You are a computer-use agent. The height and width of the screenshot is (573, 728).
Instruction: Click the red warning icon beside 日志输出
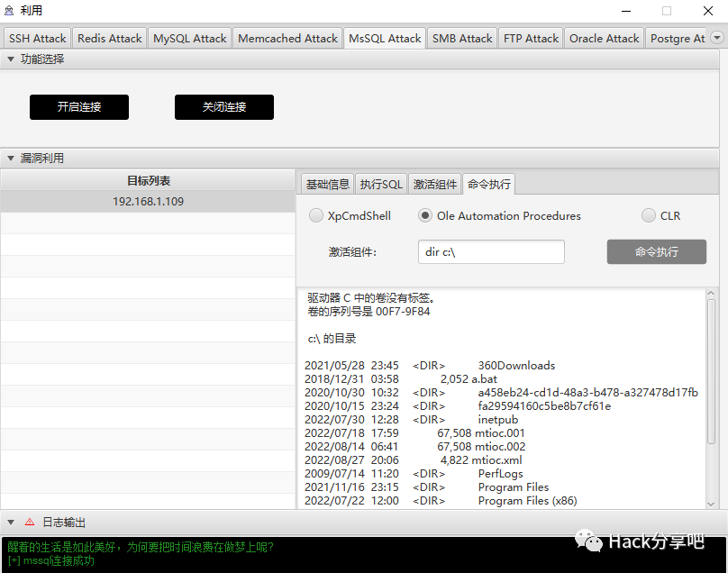tap(29, 522)
